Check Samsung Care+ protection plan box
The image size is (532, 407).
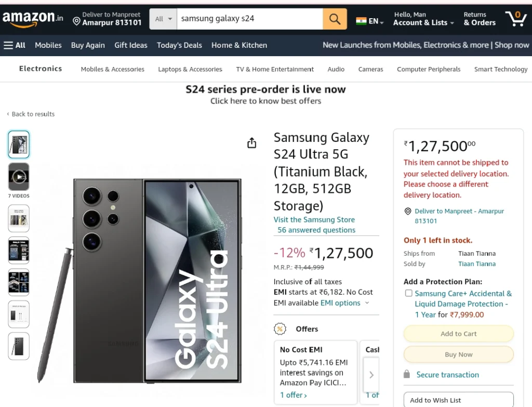pyautogui.click(x=409, y=293)
